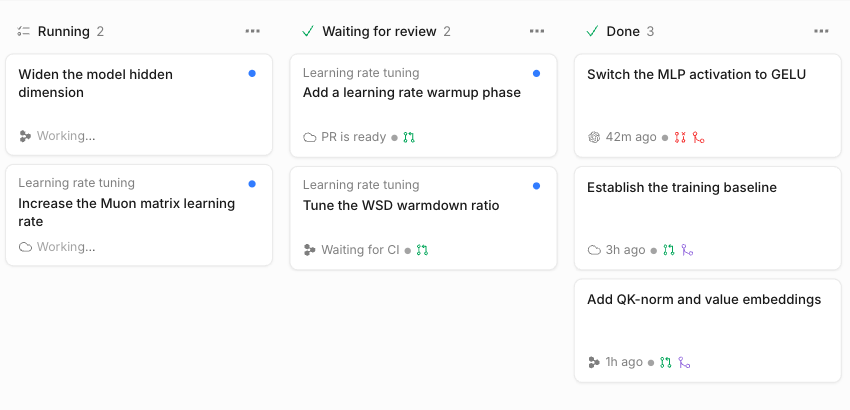Open the Running column options menu
Image resolution: width=850 pixels, height=410 pixels.
253,31
